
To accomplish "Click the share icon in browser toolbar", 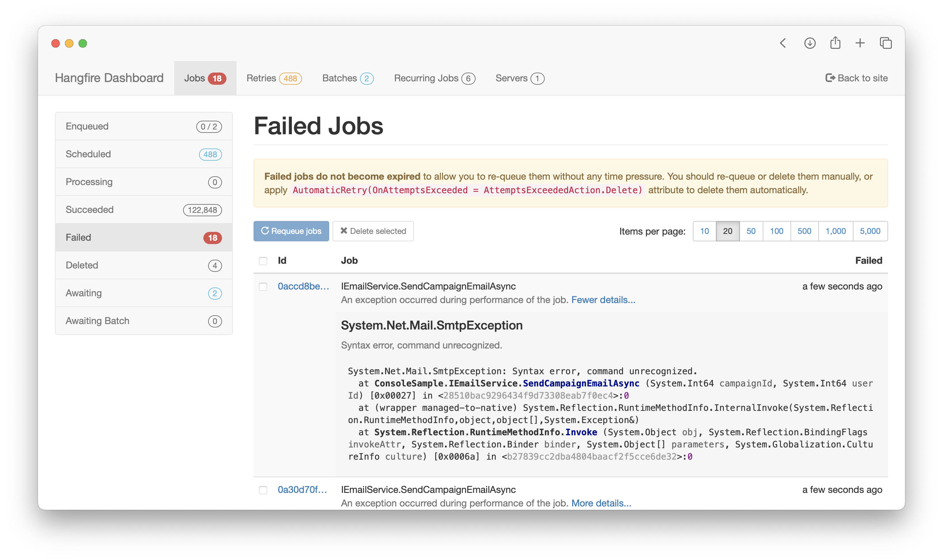I will pyautogui.click(x=835, y=43).
